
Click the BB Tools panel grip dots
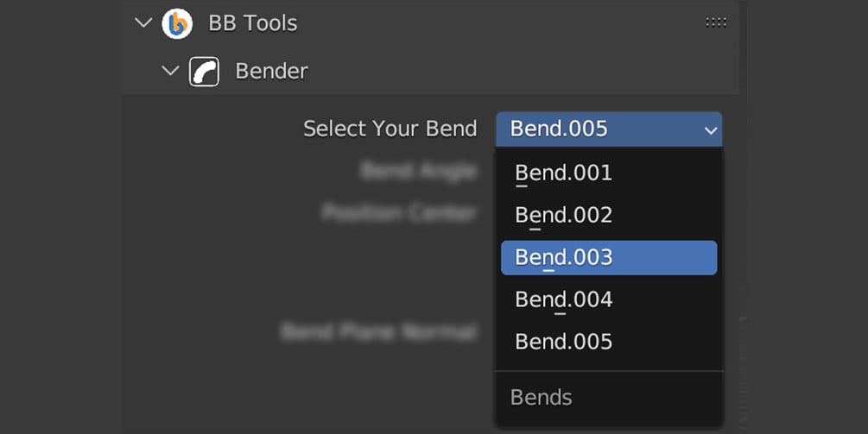(715, 22)
